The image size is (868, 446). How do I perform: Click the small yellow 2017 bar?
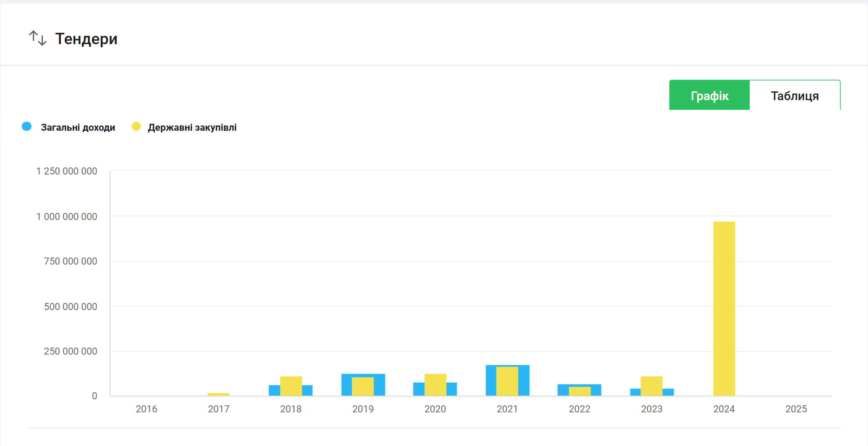pos(218,394)
